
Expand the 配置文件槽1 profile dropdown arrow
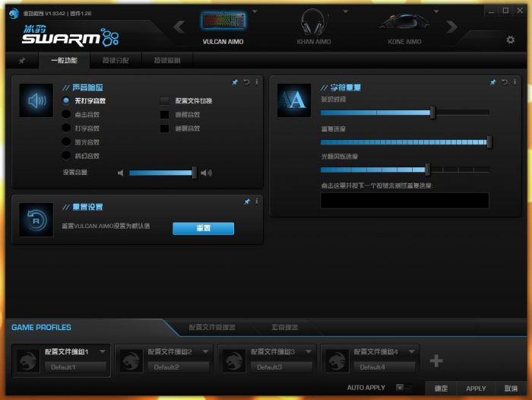click(103, 351)
